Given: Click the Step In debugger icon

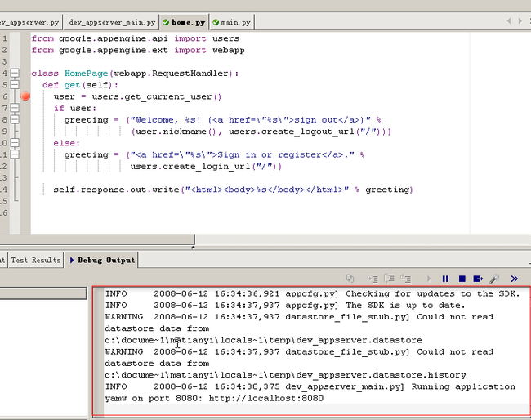Looking at the screenshot, I should click(373, 279).
